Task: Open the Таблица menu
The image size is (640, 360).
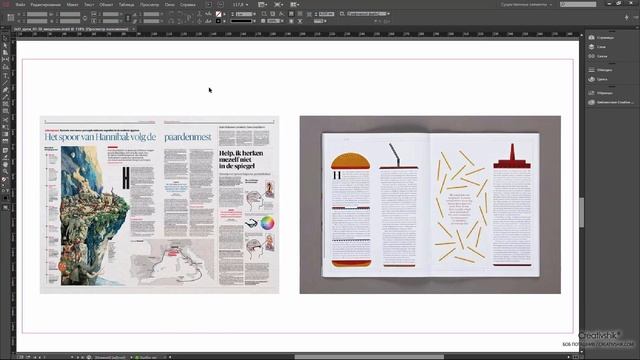Action: tap(126, 5)
